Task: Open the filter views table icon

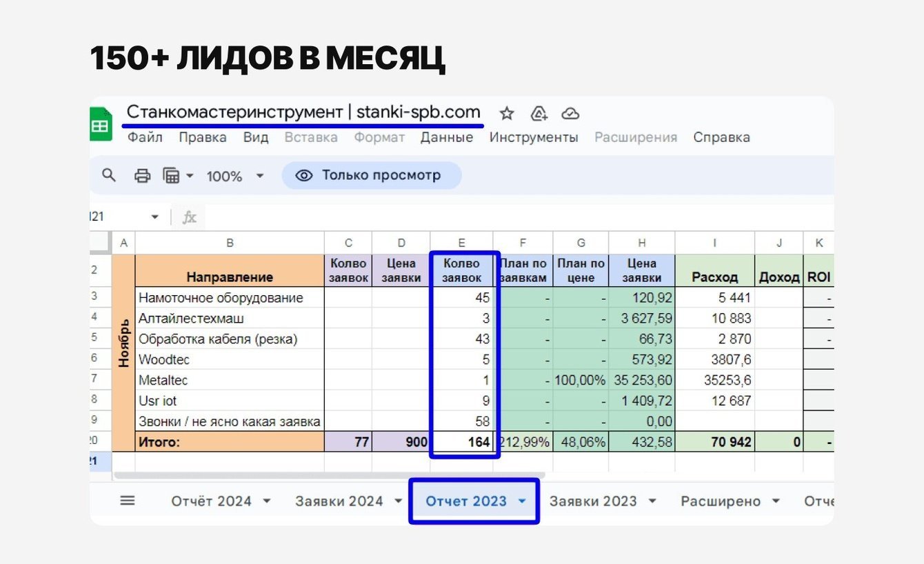Action: click(171, 176)
